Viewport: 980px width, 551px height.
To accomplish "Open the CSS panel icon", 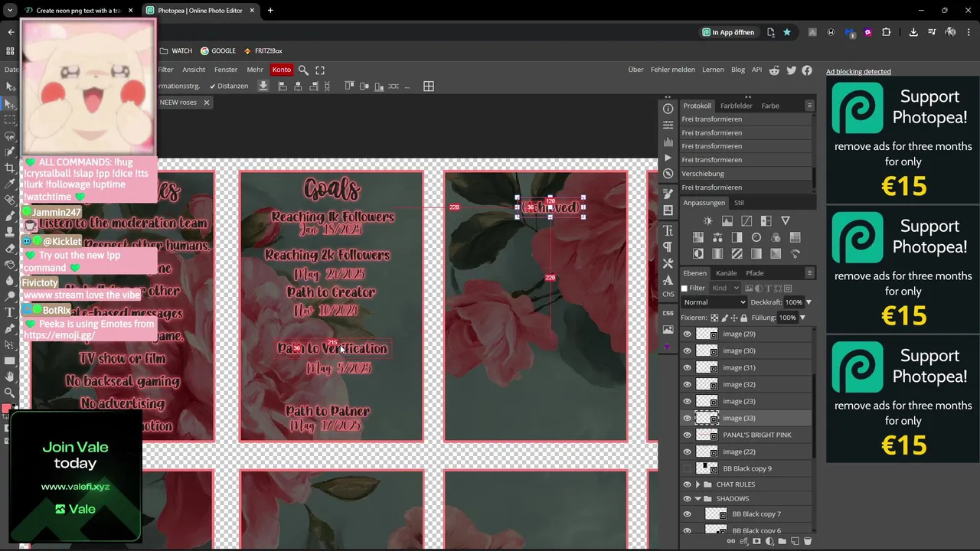I will coord(668,313).
